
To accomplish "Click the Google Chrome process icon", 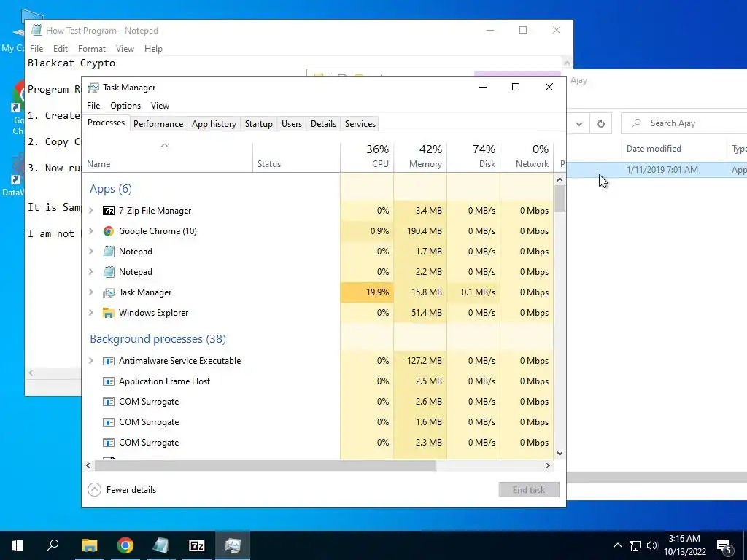I will click(x=109, y=231).
